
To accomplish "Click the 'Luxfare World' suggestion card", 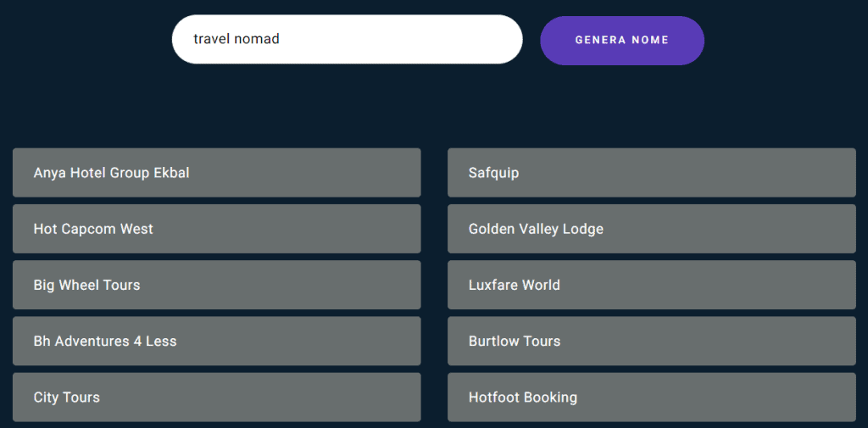I will (651, 285).
